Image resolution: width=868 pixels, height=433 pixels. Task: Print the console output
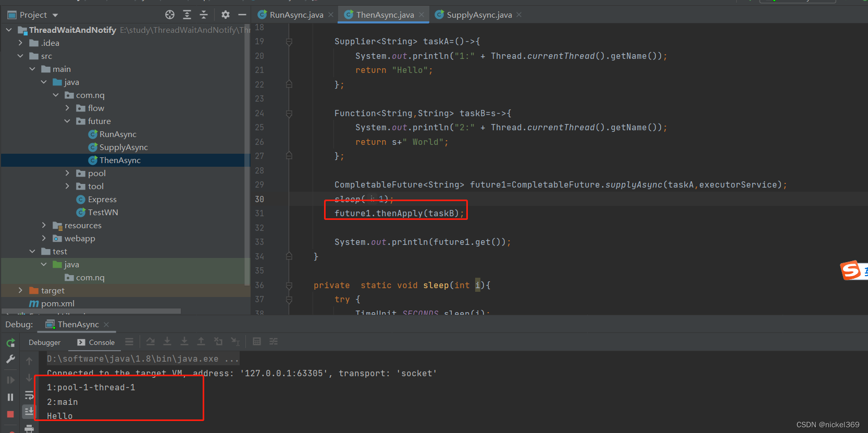(29, 428)
